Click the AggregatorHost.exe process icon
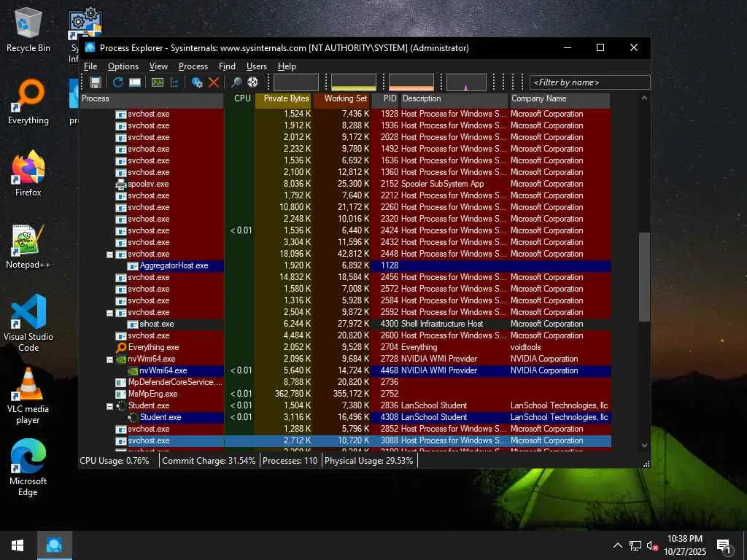 133,265
